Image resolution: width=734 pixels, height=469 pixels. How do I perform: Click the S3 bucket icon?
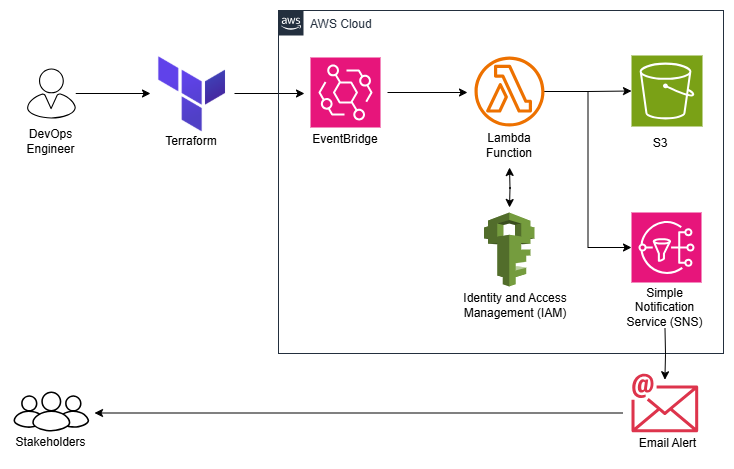667,91
